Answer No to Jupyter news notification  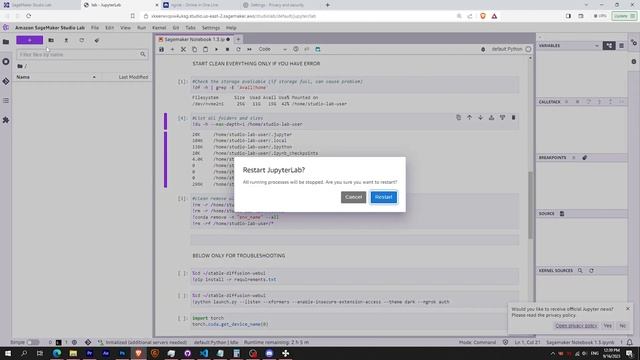(622, 326)
